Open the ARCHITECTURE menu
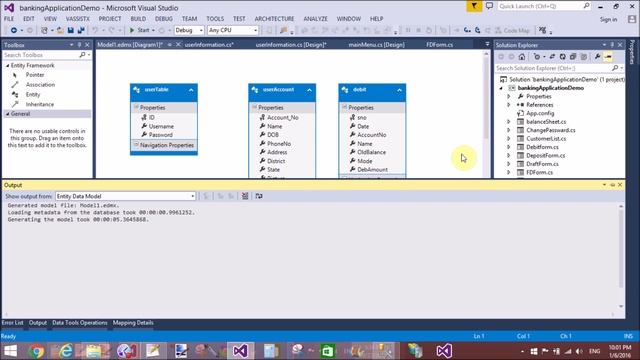Screen dimensions: 640x360 pos(274,19)
